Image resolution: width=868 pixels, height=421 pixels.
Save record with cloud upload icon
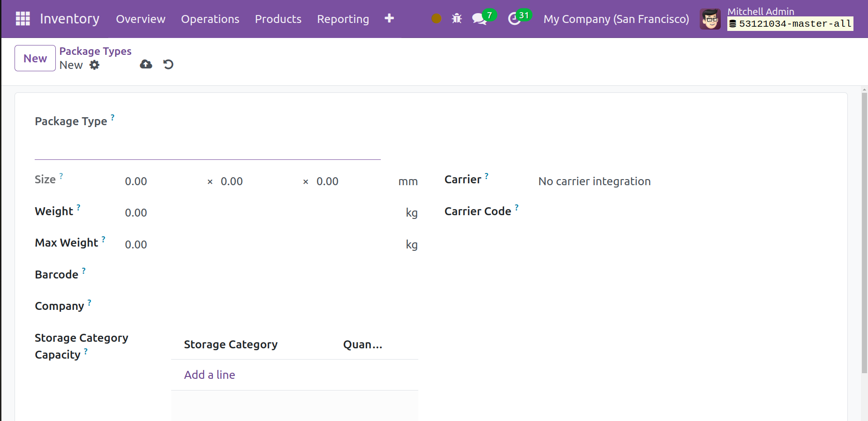(x=146, y=64)
